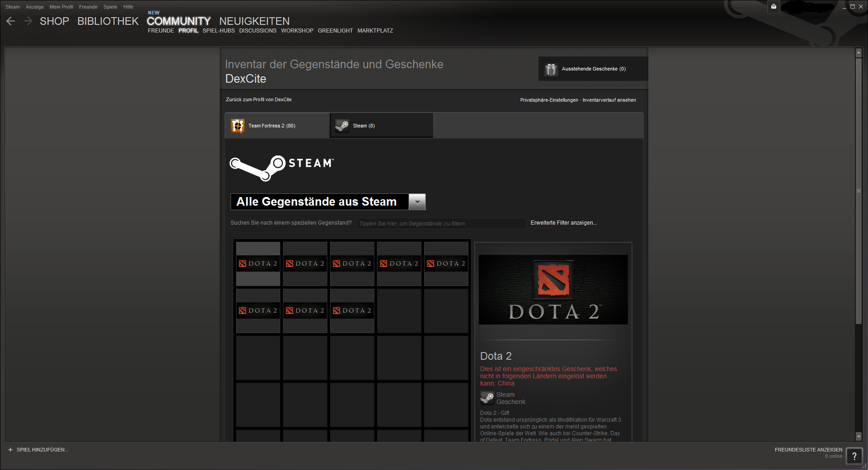868x470 pixels.
Task: Select the second Dota 2 gift, second row
Action: click(x=305, y=310)
